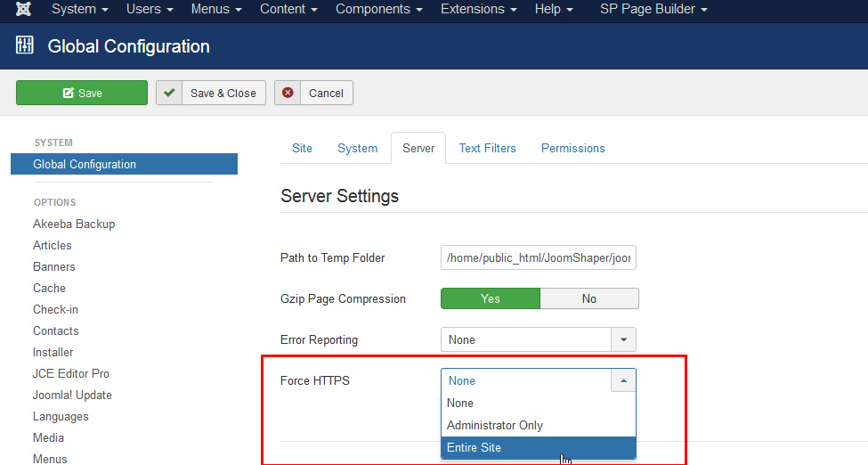The width and height of the screenshot is (868, 465).
Task: Set Gzip Page Compression to No
Action: coord(588,298)
